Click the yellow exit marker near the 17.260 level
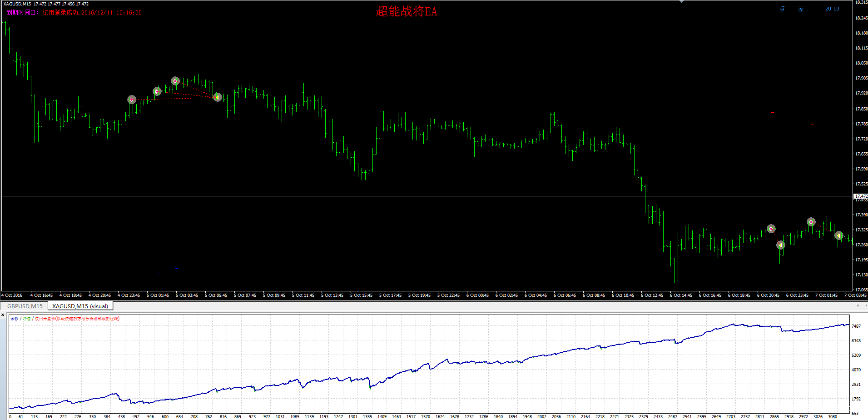The image size is (868, 420). coord(780,245)
